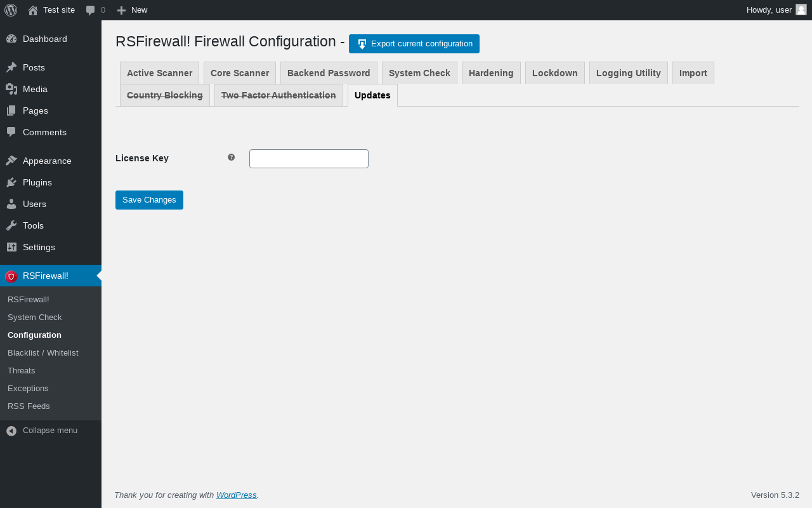Click the License Key help question icon
The width and height of the screenshot is (812, 508).
tap(232, 157)
